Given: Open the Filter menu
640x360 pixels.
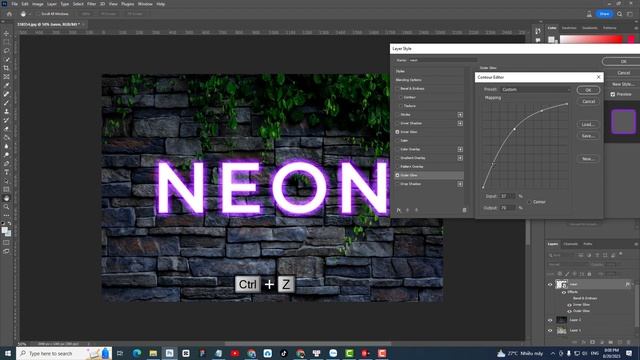Looking at the screenshot, I should click(91, 4).
